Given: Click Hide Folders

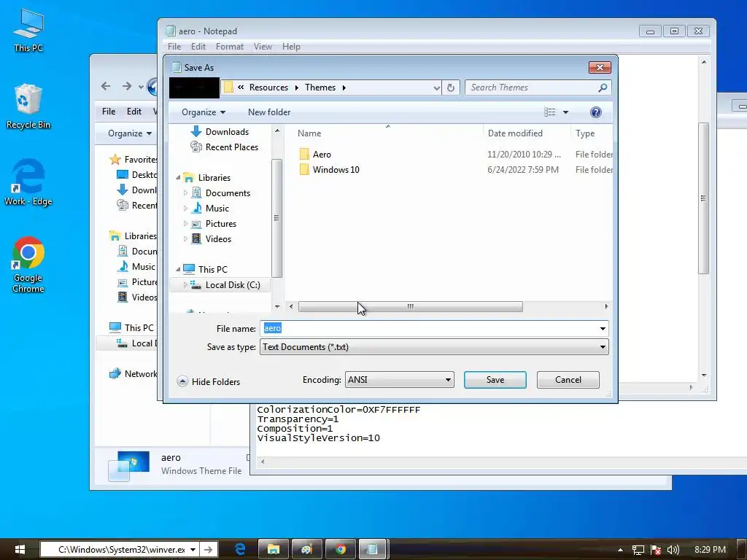Looking at the screenshot, I should tap(208, 381).
